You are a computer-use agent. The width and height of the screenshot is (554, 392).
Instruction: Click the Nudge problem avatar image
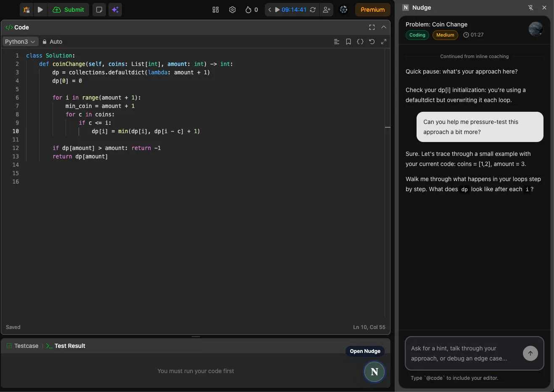(x=536, y=29)
